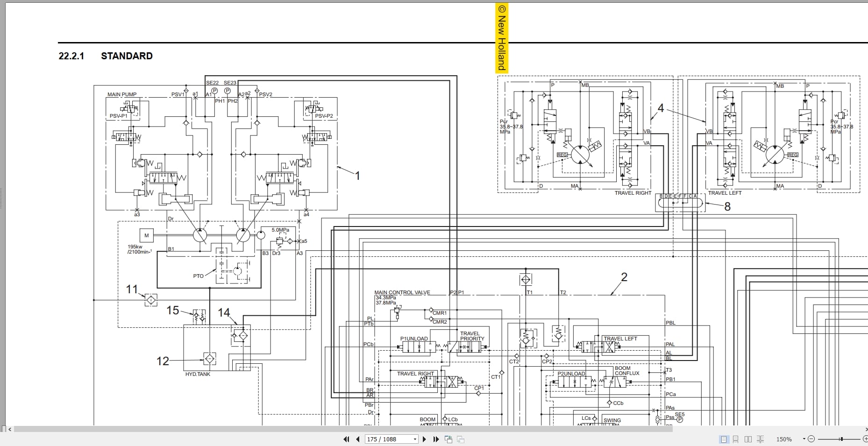Go to the next page

pos(424,439)
